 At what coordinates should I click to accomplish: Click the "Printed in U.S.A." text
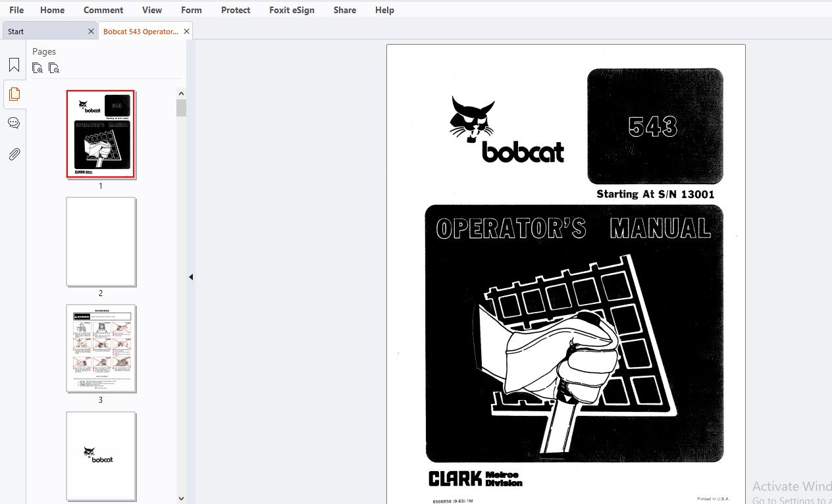[714, 499]
